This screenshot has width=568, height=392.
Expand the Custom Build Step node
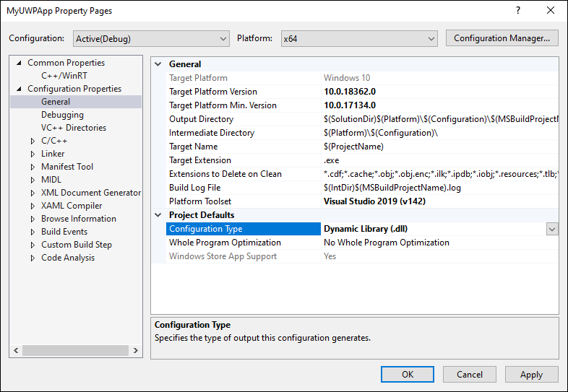[33, 245]
